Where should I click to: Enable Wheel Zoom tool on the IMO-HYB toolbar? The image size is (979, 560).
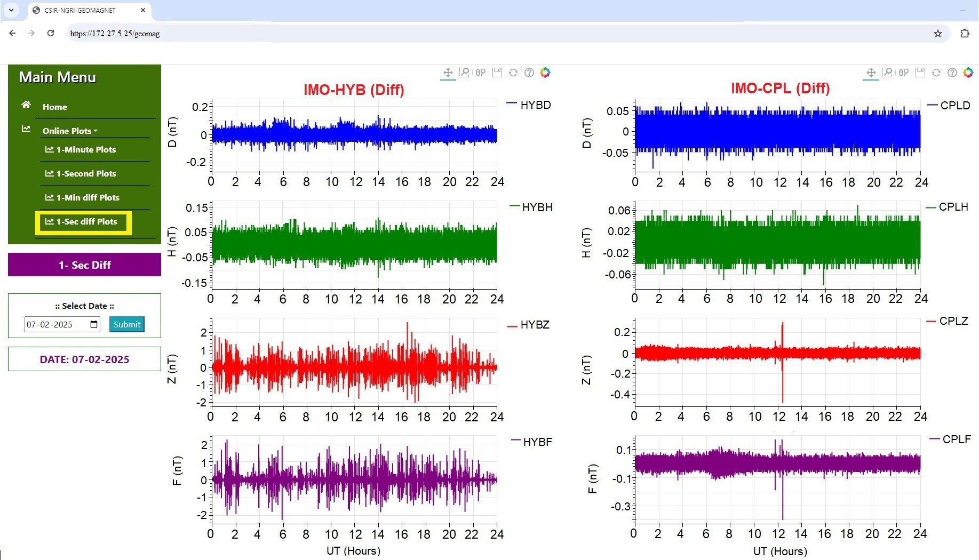coord(481,73)
